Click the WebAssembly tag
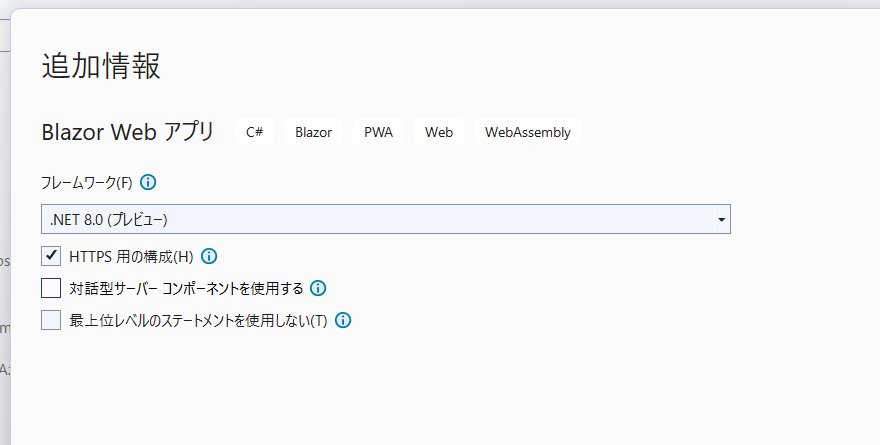Viewport: 880px width, 445px height. tap(528, 132)
